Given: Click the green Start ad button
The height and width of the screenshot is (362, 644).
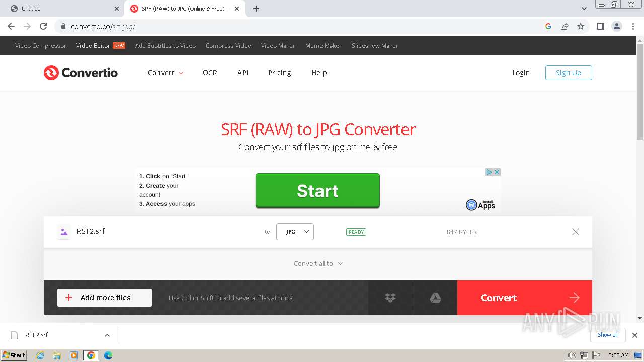Looking at the screenshot, I should click(317, 191).
